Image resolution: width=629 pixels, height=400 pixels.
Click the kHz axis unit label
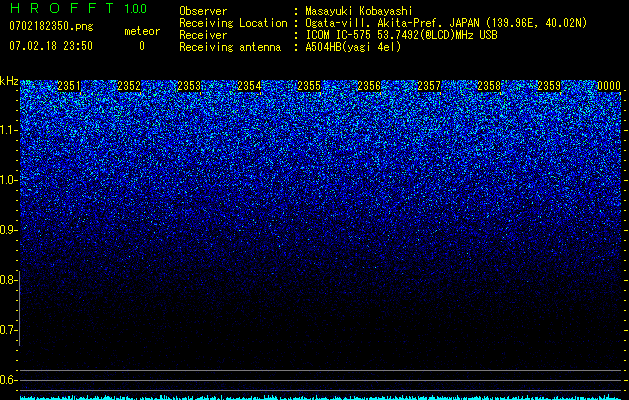tap(9, 81)
